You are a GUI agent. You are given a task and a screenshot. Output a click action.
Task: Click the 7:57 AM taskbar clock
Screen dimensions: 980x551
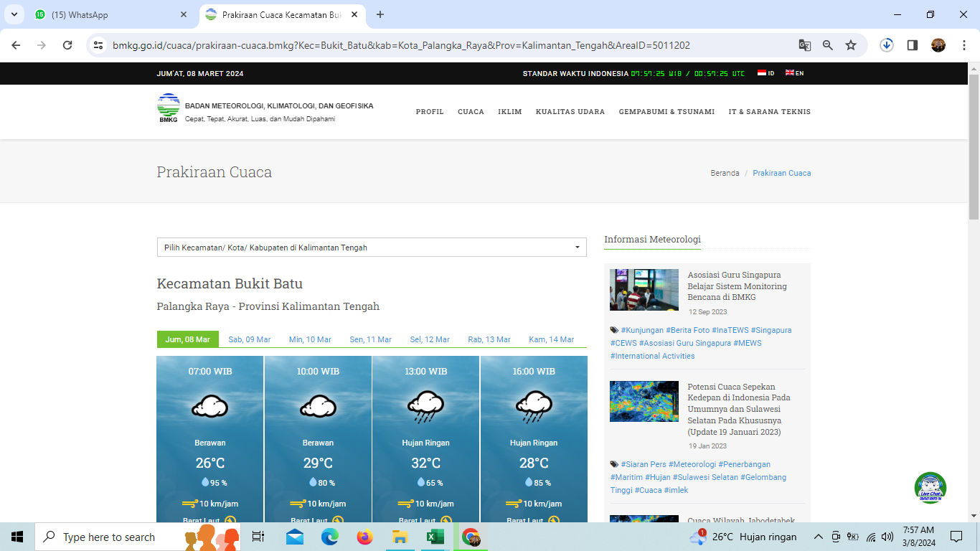tap(918, 537)
